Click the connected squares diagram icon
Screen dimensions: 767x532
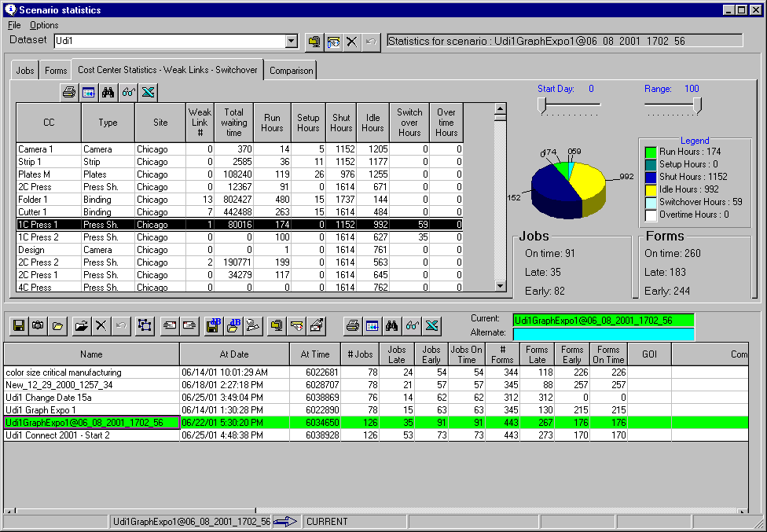click(x=145, y=325)
